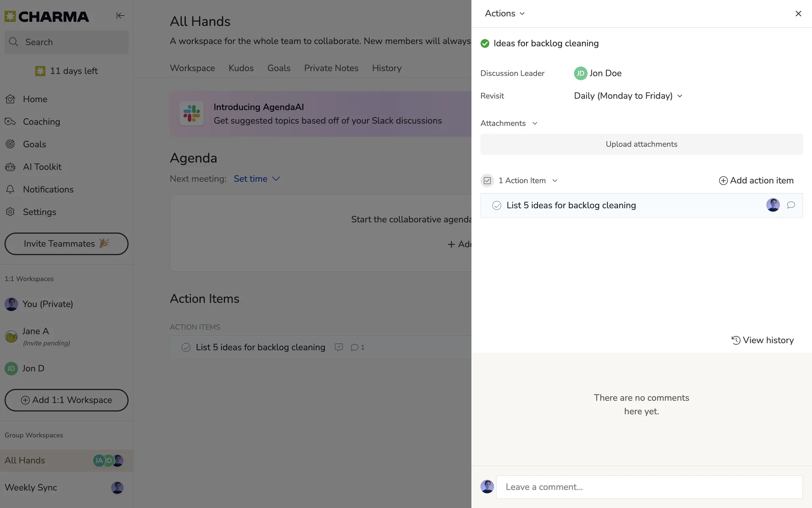The width and height of the screenshot is (812, 508).
Task: Click the comment bubble on the panel action item
Action: pyautogui.click(x=790, y=205)
